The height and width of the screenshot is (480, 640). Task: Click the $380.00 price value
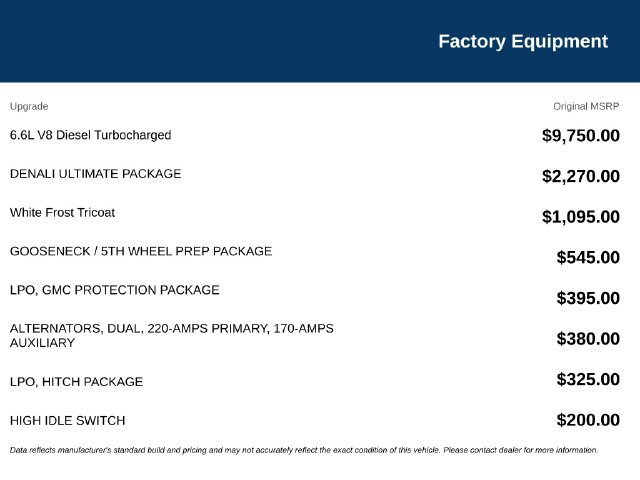(x=588, y=339)
